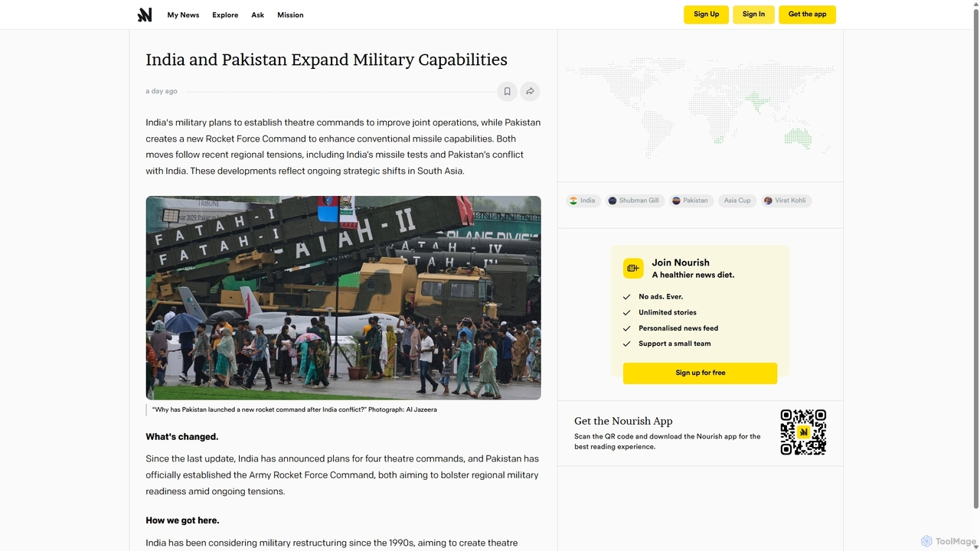Go to Explore section

[225, 15]
